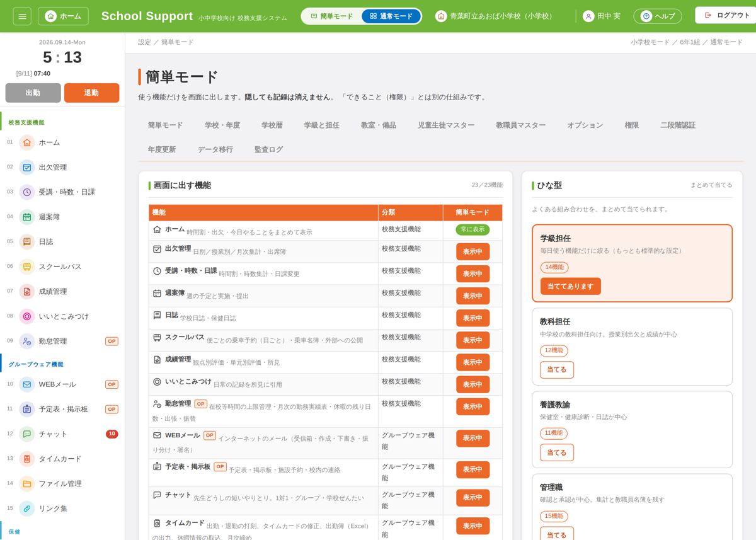Open いいとこみつけ in the sidebar
This screenshot has width=756, height=540.
click(x=62, y=316)
